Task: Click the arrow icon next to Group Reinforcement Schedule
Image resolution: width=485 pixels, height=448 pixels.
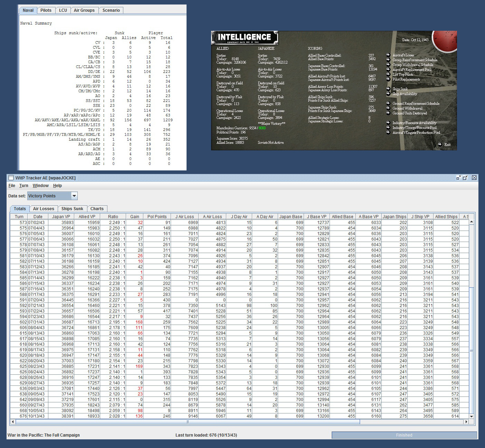Action: coord(388,60)
